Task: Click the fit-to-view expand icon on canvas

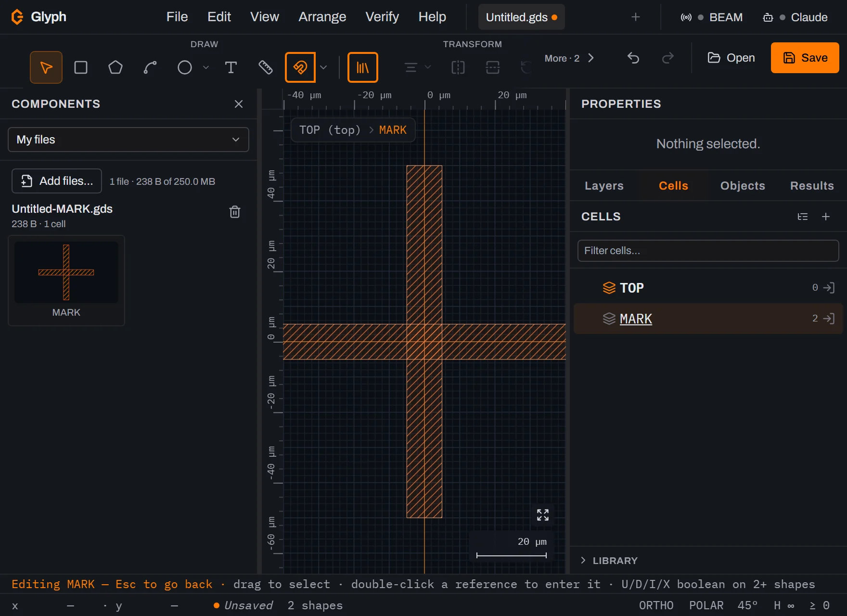Action: [543, 515]
